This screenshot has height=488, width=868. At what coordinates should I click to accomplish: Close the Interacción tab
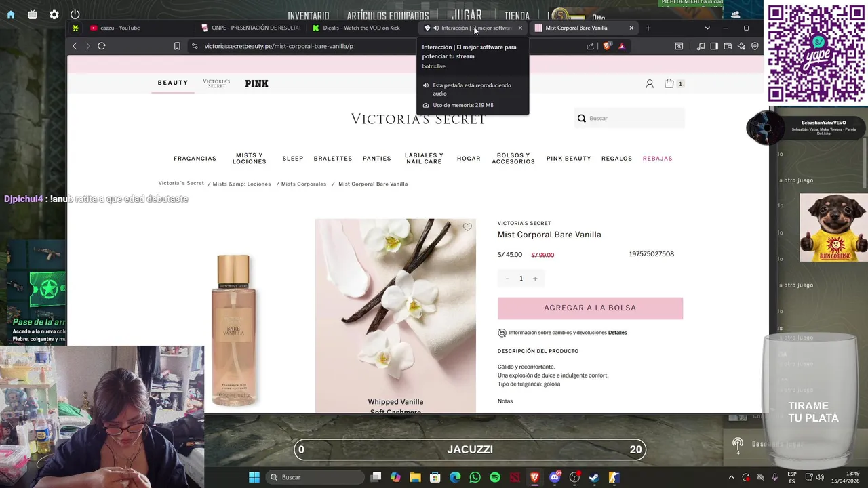520,28
